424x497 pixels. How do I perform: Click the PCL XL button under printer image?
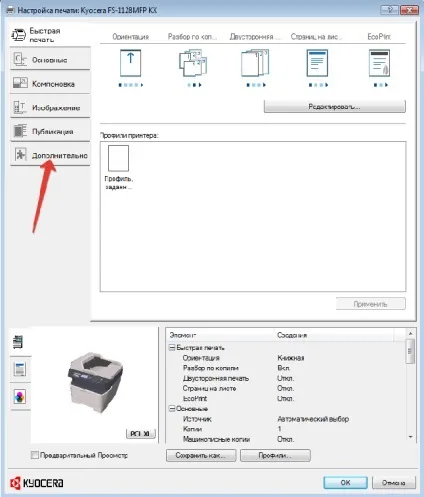(x=140, y=434)
